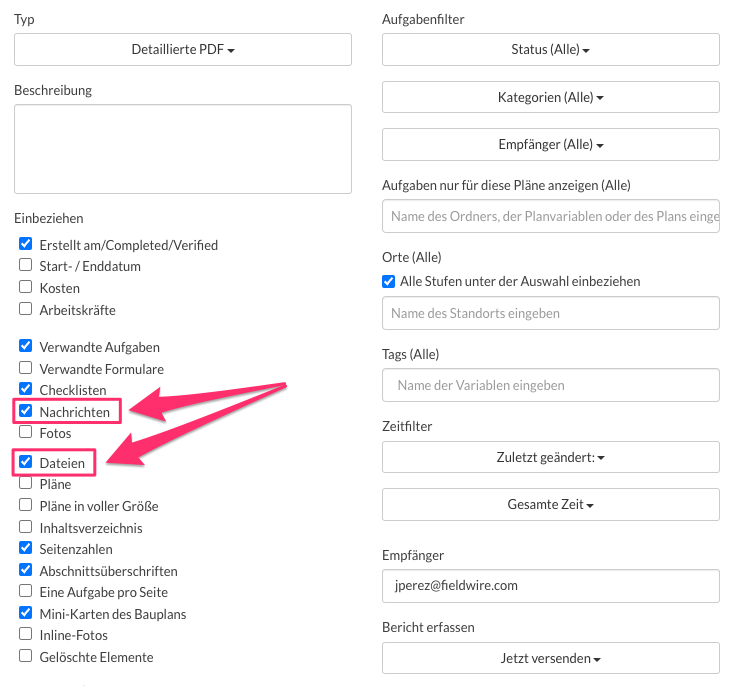The image size is (734, 686).
Task: Uncheck the Nachrichten checkbox
Action: [26, 411]
